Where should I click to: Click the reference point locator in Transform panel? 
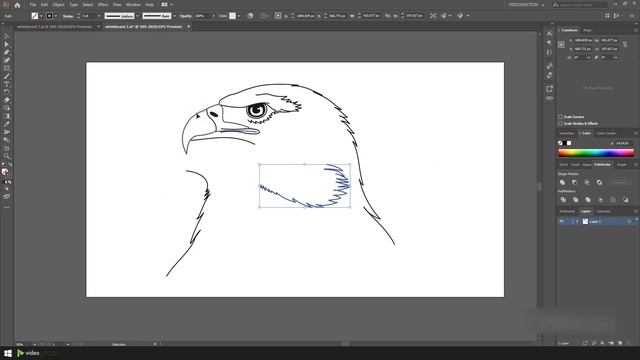[562, 44]
